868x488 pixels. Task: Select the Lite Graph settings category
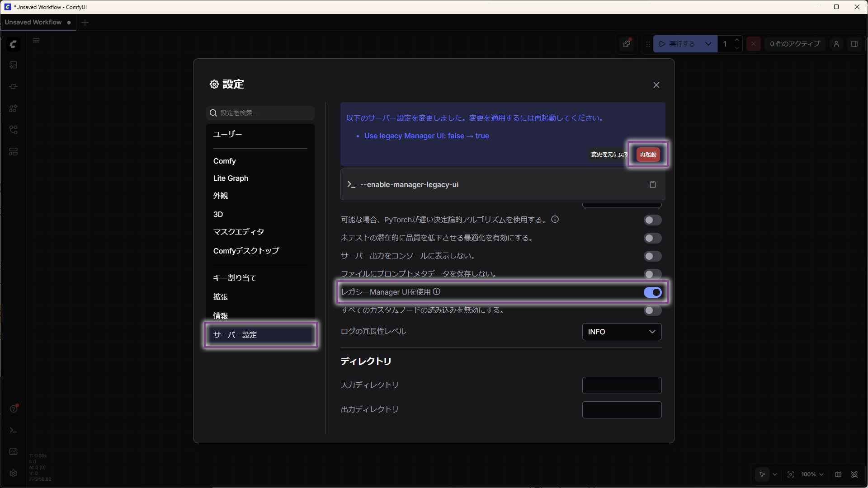(x=231, y=178)
